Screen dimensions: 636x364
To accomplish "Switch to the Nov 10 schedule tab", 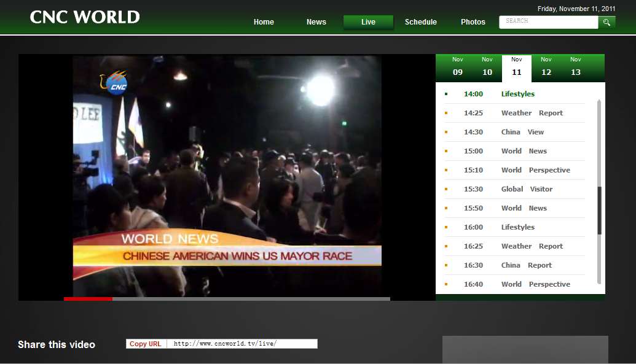I will click(x=487, y=67).
